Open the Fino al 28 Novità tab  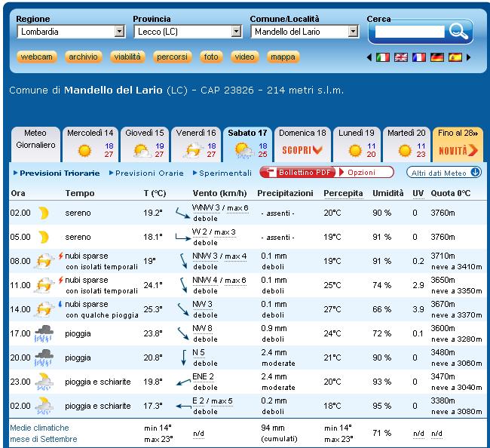pos(458,145)
